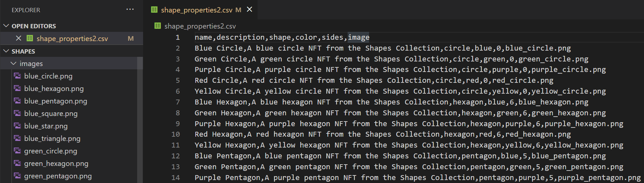Open blue_circle.png from the file tree
644x183 pixels.
(x=48, y=76)
